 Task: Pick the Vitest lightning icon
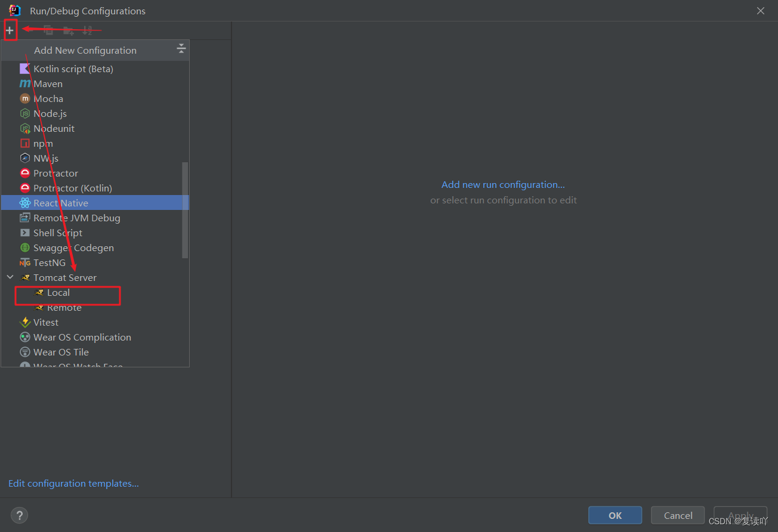[x=24, y=322]
